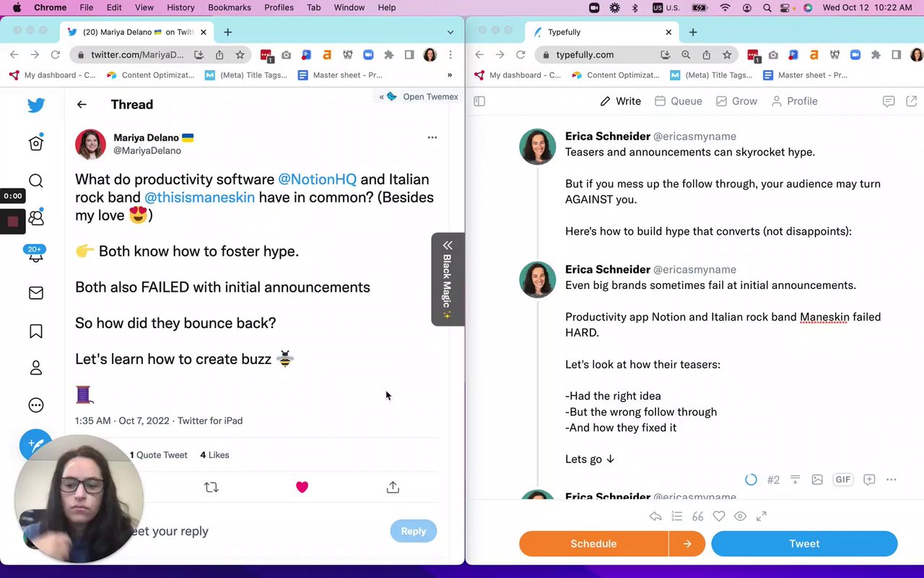Switch to the Typefully Queue tab
This screenshot has height=578, width=924.
[679, 101]
